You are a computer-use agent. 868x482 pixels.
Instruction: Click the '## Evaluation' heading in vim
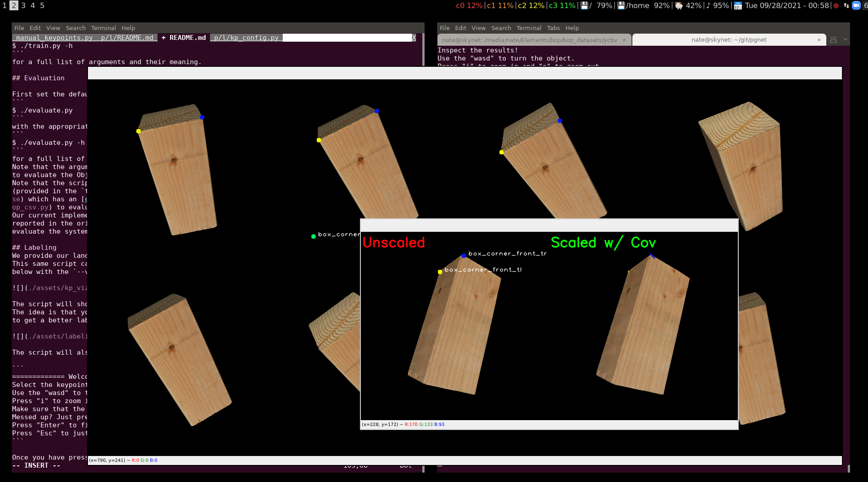click(39, 78)
